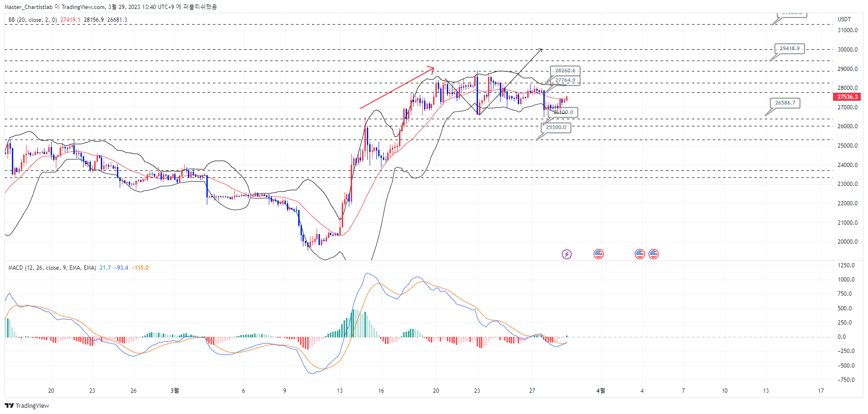
Task: Click the 29418.9 price label callout
Action: coord(789,48)
